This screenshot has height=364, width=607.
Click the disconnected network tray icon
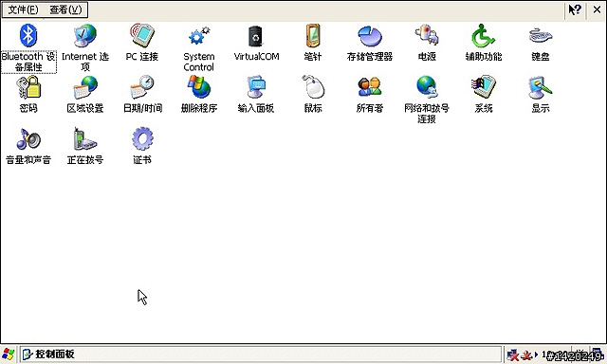coord(513,355)
